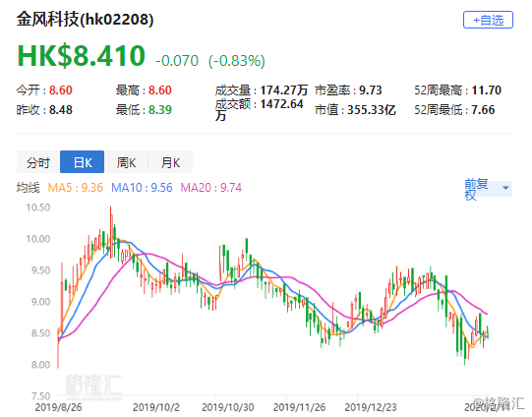
Task: Click the 2019/8/26 date axis label
Action: click(58, 407)
